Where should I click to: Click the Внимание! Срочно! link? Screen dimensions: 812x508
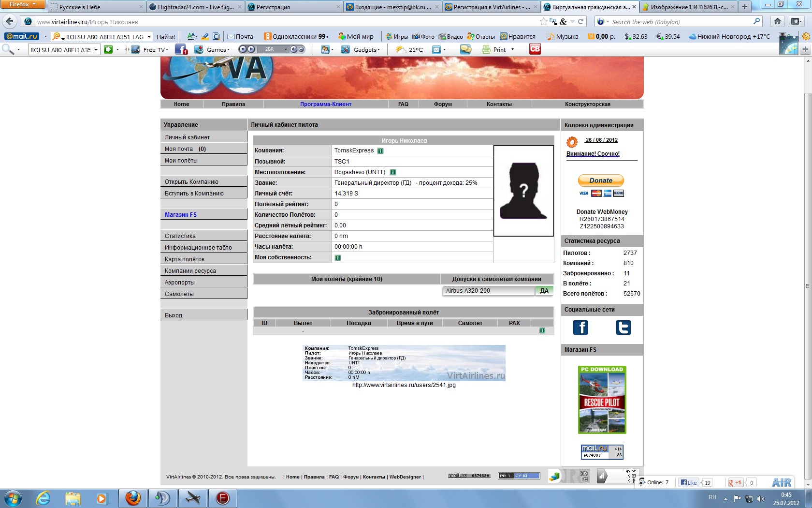(593, 154)
